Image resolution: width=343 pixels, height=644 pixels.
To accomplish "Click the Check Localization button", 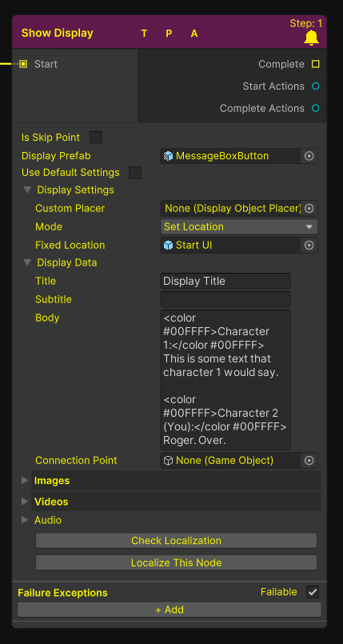I will pyautogui.click(x=176, y=541).
